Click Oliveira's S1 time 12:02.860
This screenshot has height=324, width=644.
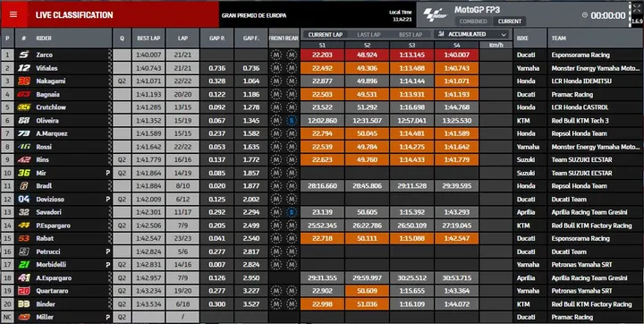click(322, 121)
